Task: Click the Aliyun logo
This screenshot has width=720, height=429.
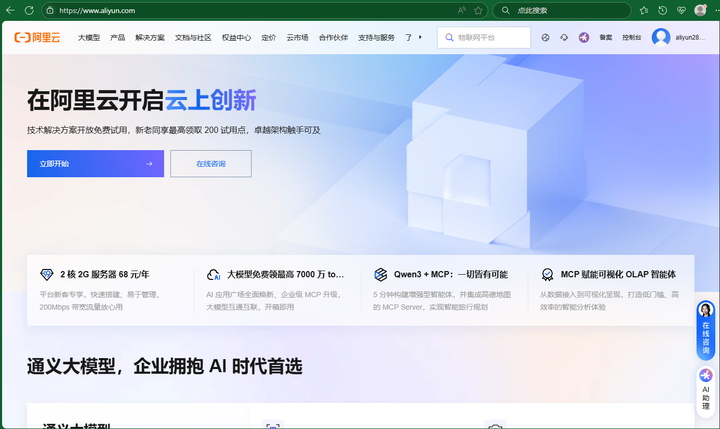Action: click(37, 37)
